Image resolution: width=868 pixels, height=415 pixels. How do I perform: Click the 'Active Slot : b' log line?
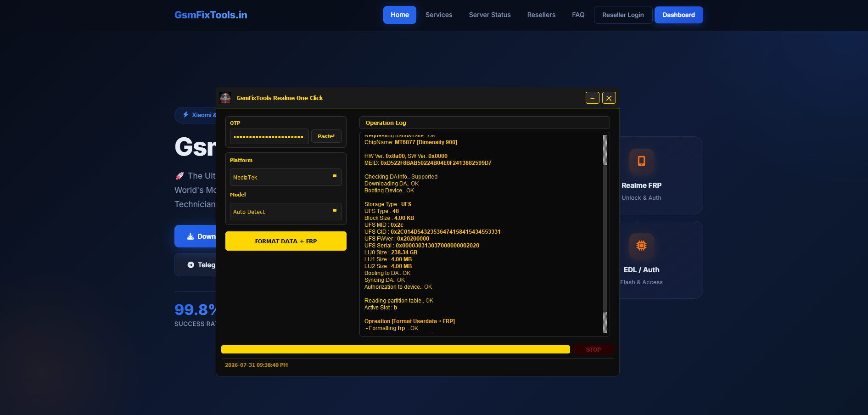[x=381, y=308]
